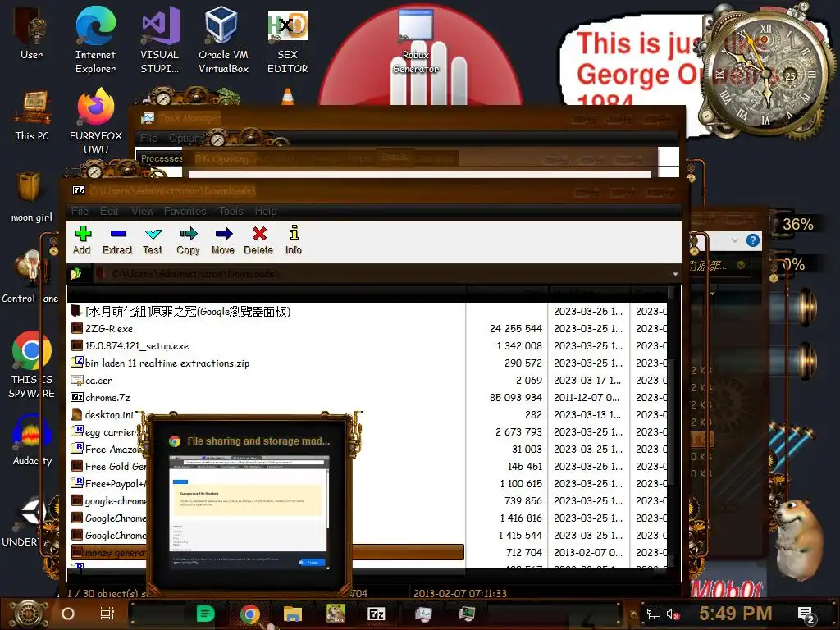Screen dimensions: 840x630
Task: Click the Copy toolbar icon in 7-Zip
Action: tap(188, 240)
